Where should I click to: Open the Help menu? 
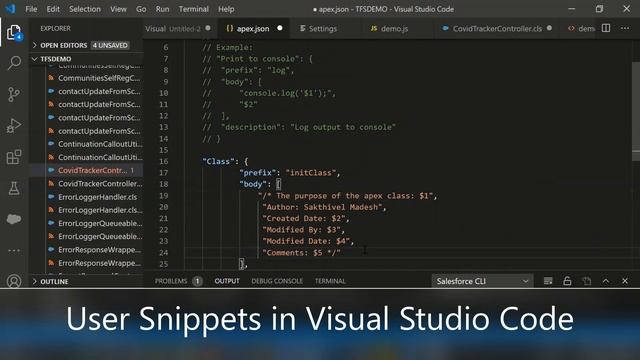[x=226, y=9]
